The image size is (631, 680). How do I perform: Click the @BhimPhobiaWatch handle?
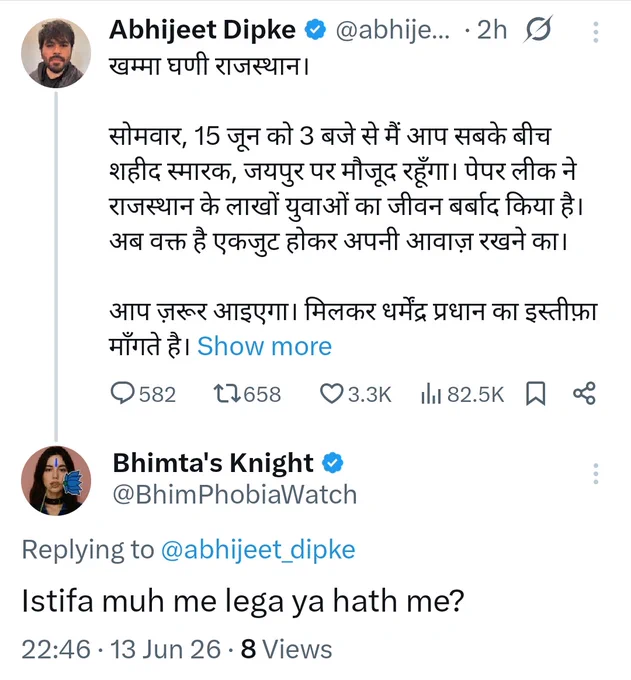pos(235,494)
